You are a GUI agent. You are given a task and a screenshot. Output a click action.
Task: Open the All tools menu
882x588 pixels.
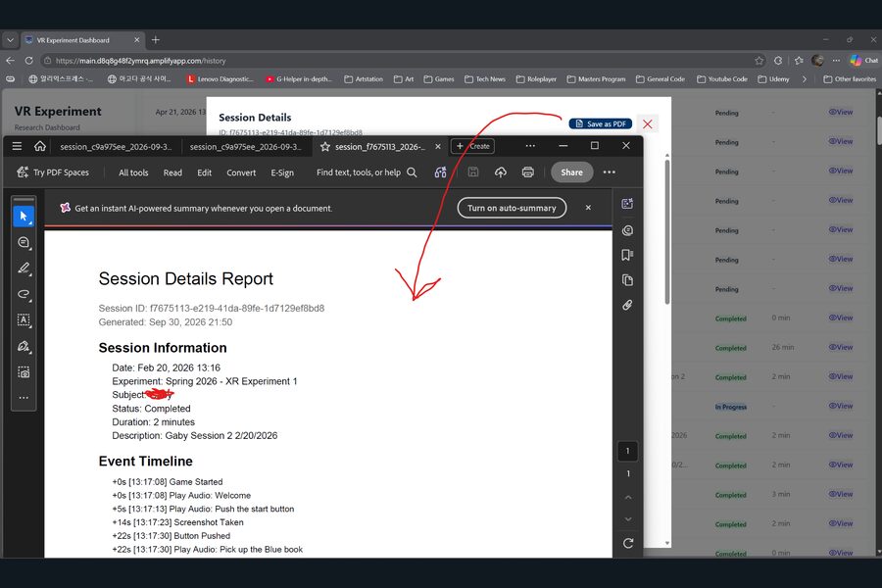point(133,172)
